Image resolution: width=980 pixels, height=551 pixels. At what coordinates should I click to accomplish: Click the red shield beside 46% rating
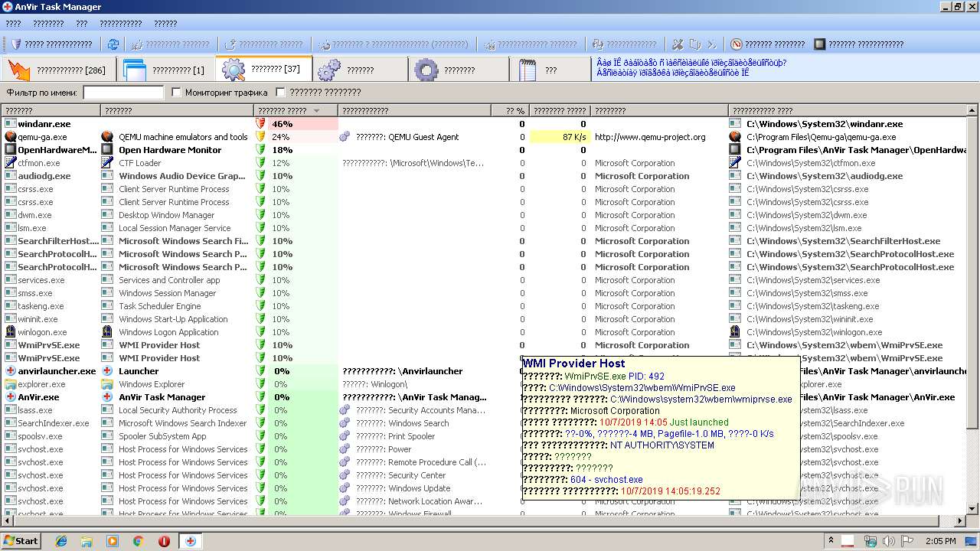[x=260, y=123]
